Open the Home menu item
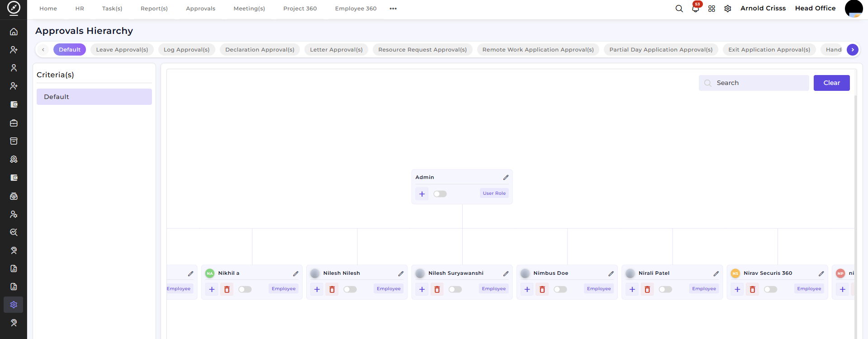The height and width of the screenshot is (339, 868). pyautogui.click(x=48, y=9)
